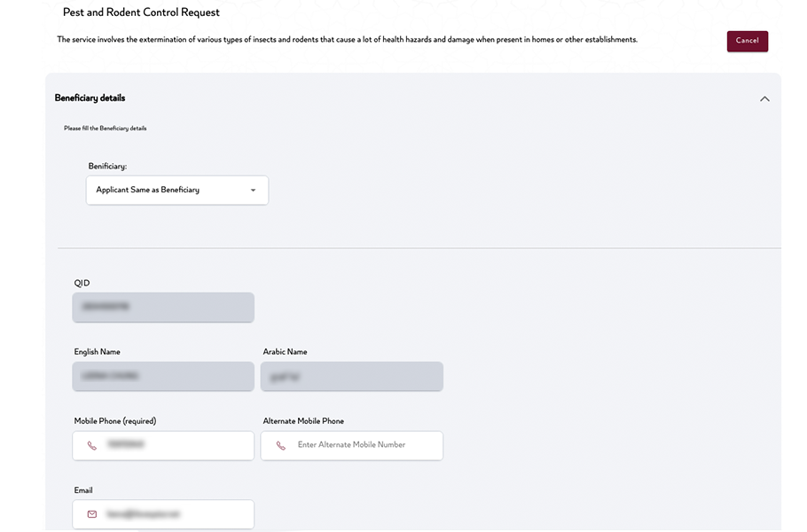This screenshot has height=532, width=807.
Task: Click the phone icon in Alternate Mobile Phone field
Action: coord(278,445)
